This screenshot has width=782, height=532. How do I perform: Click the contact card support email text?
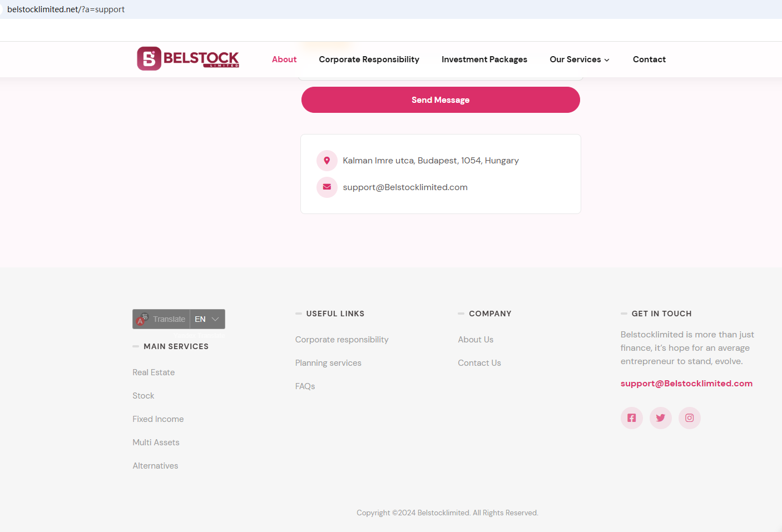point(405,187)
